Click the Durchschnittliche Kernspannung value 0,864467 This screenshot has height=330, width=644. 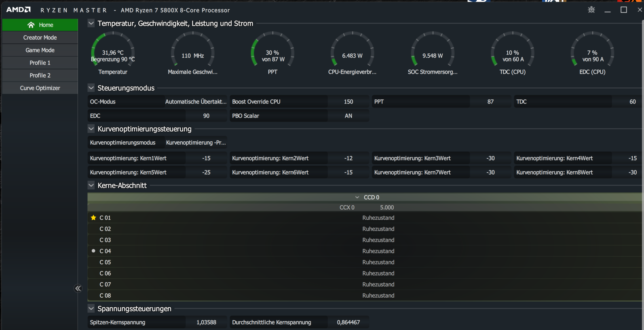pyautogui.click(x=348, y=322)
